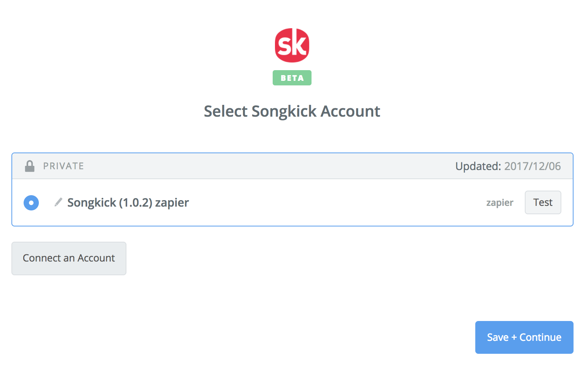Viewport: 588px width, 382px height.
Task: Select the Songkick (1.0.2) zapier radio button
Action: click(31, 203)
